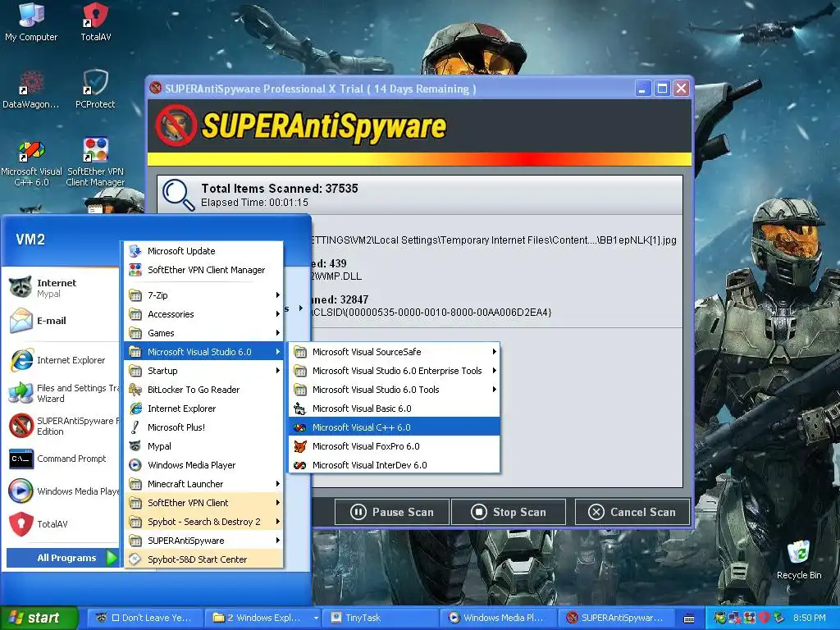Click Elapsed Time: 00:01:15 text
The image size is (840, 630).
click(x=254, y=203)
